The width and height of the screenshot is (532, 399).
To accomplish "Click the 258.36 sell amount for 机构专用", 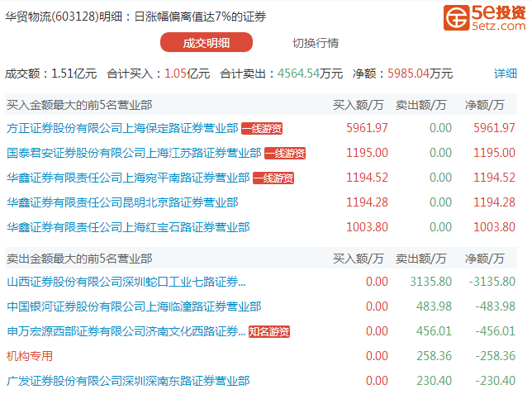I will tap(434, 356).
